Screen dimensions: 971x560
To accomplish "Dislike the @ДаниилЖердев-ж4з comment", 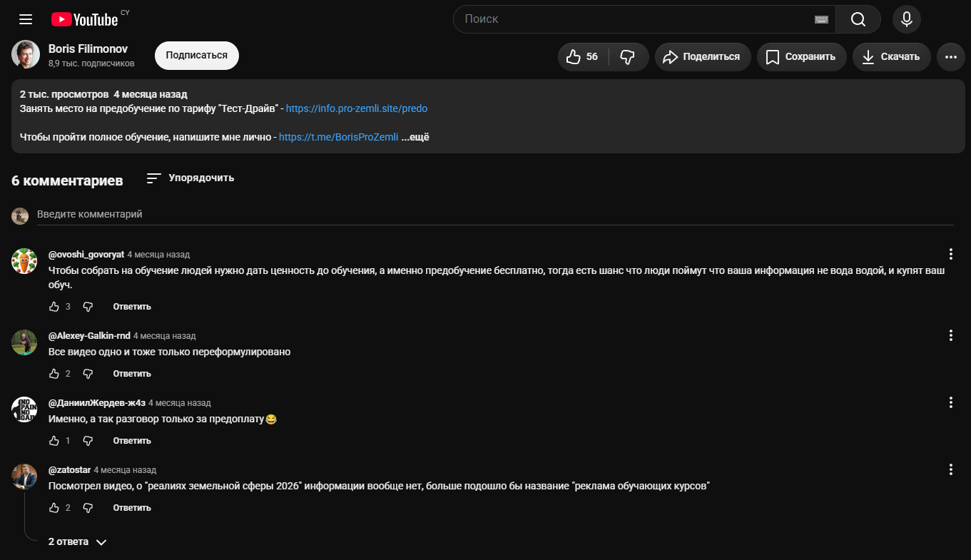I will click(88, 441).
